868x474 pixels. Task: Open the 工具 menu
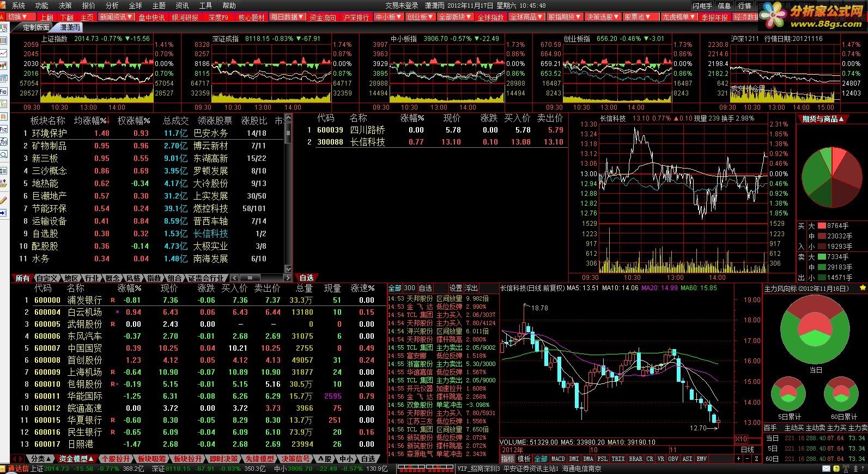point(205,5)
